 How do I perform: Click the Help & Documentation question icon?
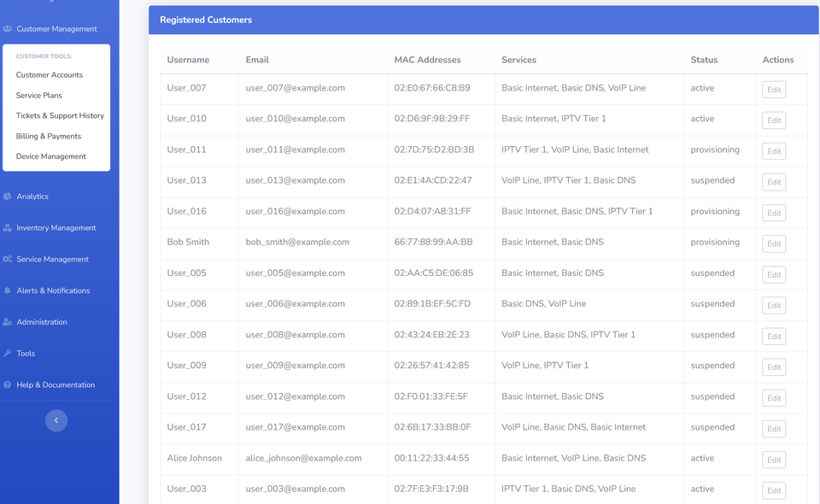[x=8, y=385]
